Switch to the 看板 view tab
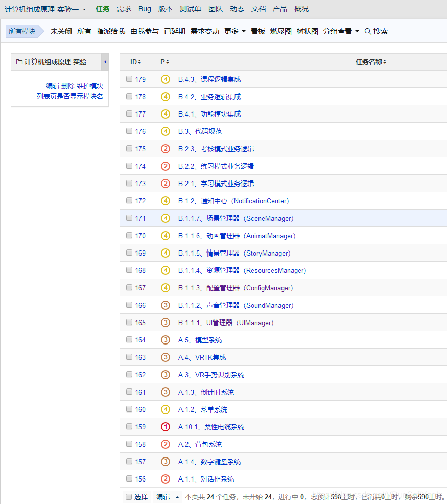The height and width of the screenshot is (504, 447). pyautogui.click(x=257, y=31)
